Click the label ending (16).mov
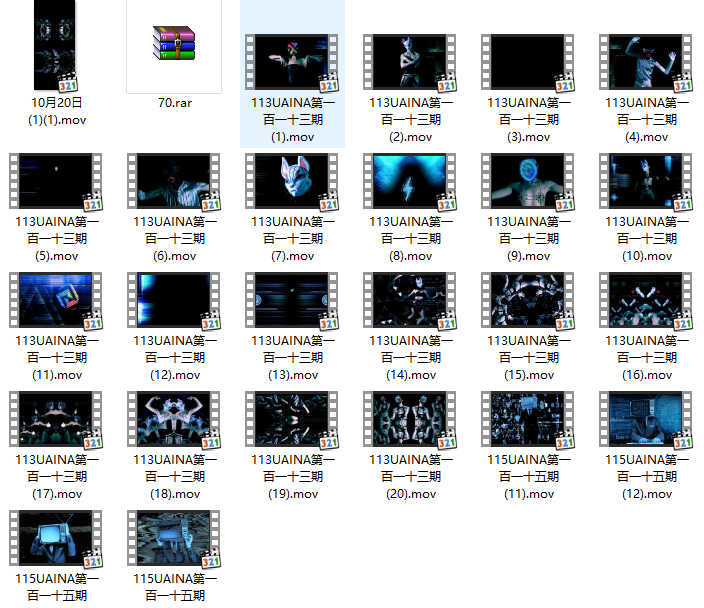 (x=647, y=358)
